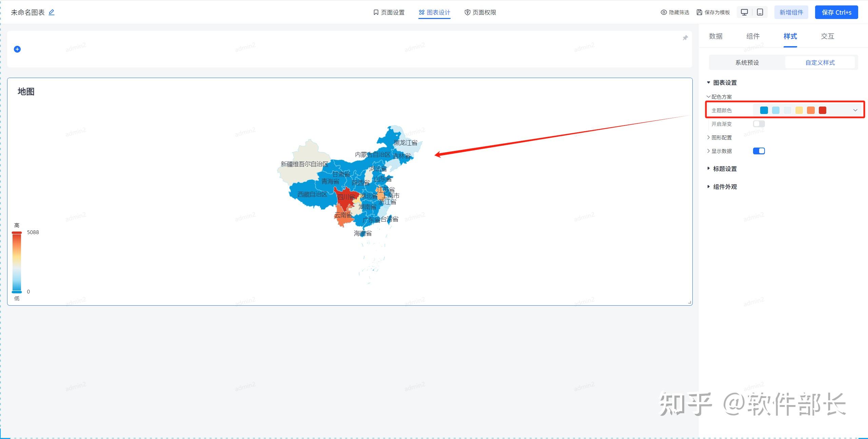The height and width of the screenshot is (439, 868).
Task: Click the pencil icon to rename the chart
Action: click(x=52, y=12)
